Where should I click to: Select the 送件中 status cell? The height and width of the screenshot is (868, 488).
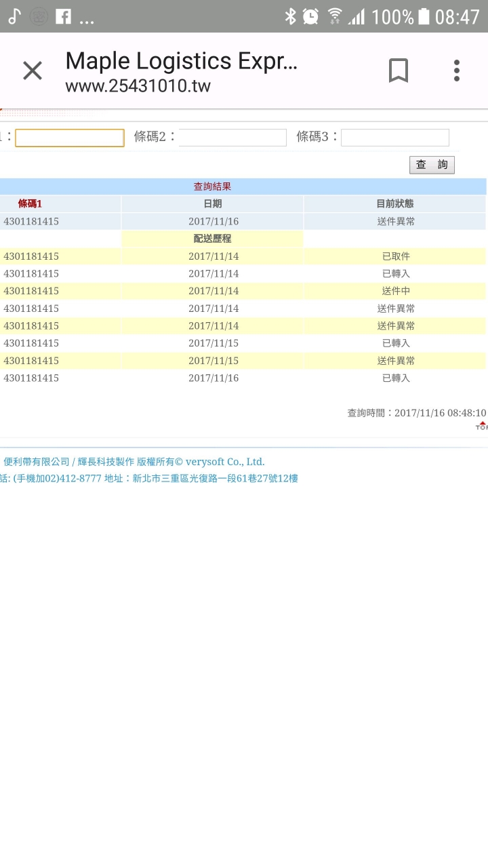(396, 291)
